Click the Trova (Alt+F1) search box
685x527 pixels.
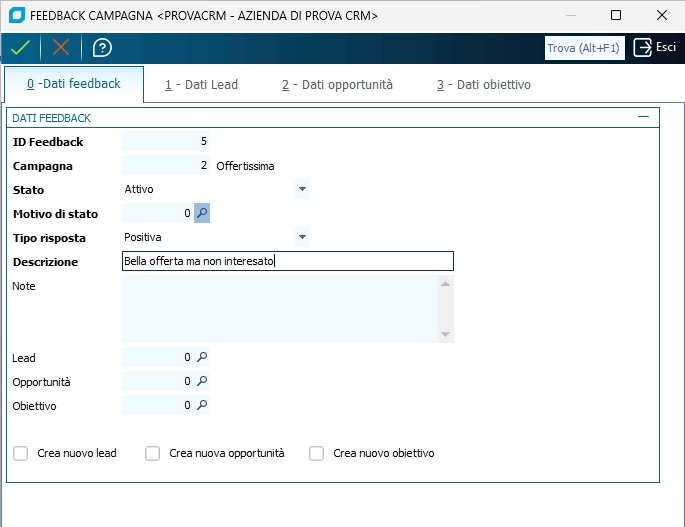(x=584, y=48)
